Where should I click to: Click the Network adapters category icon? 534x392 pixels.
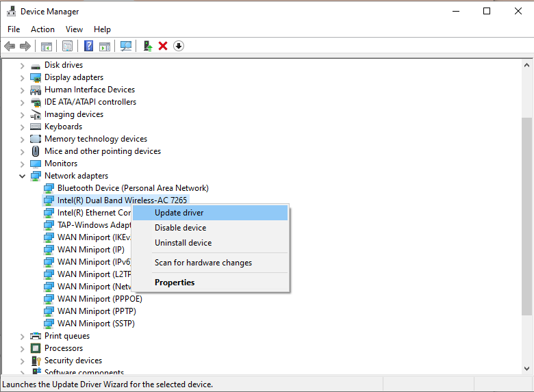[36, 176]
